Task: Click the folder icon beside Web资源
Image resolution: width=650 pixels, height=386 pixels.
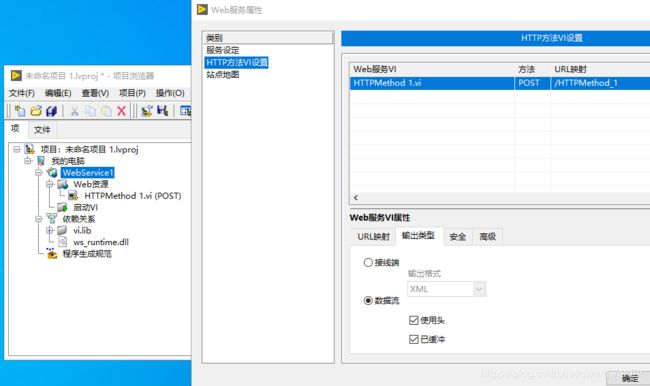Action: (63, 184)
